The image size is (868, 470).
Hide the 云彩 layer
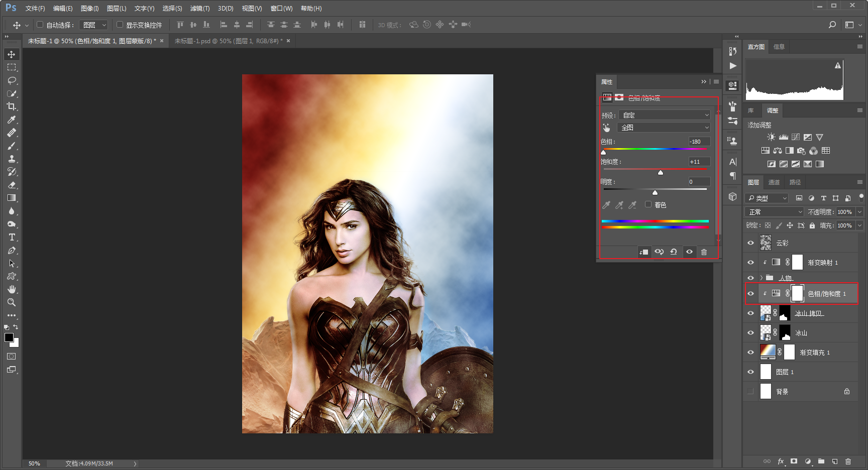coord(751,243)
